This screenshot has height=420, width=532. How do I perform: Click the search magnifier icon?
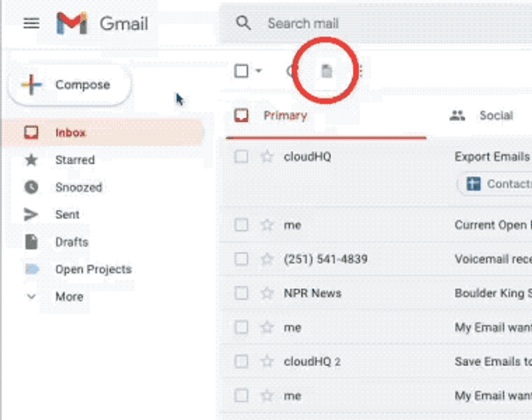[x=243, y=23]
